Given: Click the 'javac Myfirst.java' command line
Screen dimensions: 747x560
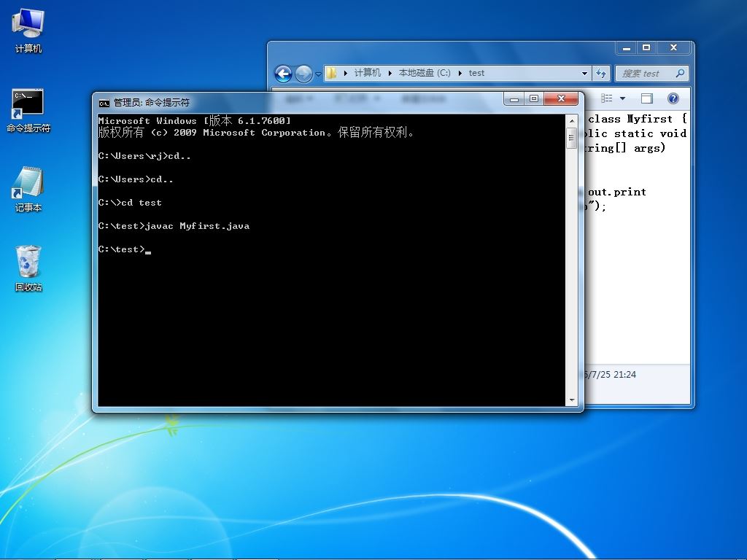Looking at the screenshot, I should point(174,226).
